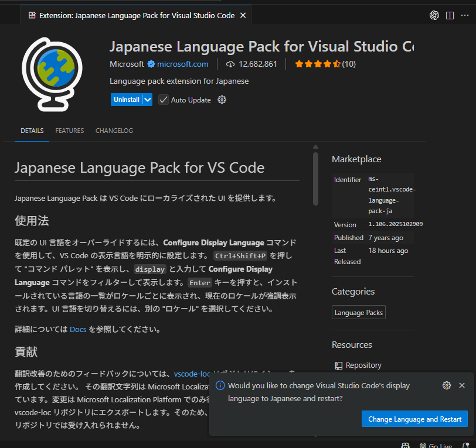Switch to the FEATURES tab

[x=70, y=131]
